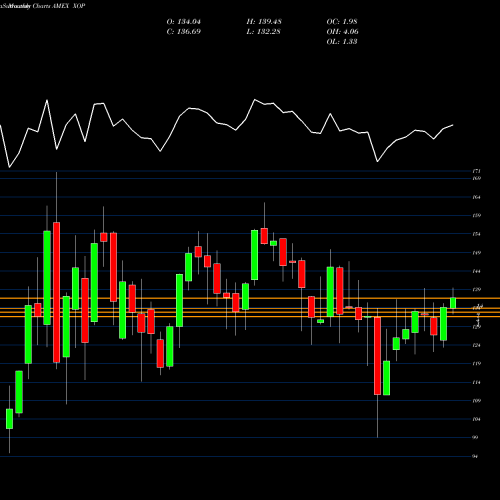The height and width of the screenshot is (500, 500).
Task: Click the 109 price axis label
Action: (x=477, y=401)
